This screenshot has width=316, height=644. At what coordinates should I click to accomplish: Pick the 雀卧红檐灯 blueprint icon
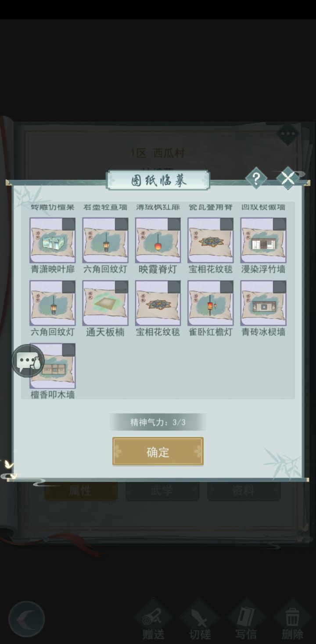tap(211, 303)
